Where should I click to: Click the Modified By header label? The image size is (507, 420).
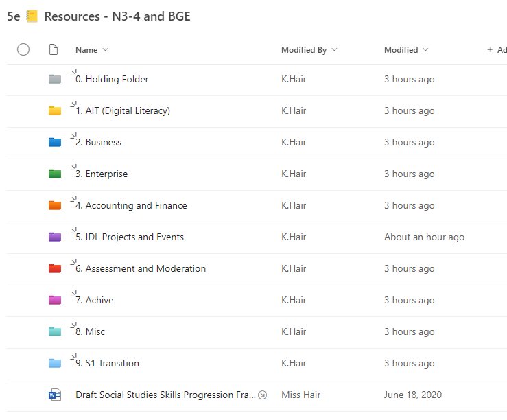pos(304,50)
